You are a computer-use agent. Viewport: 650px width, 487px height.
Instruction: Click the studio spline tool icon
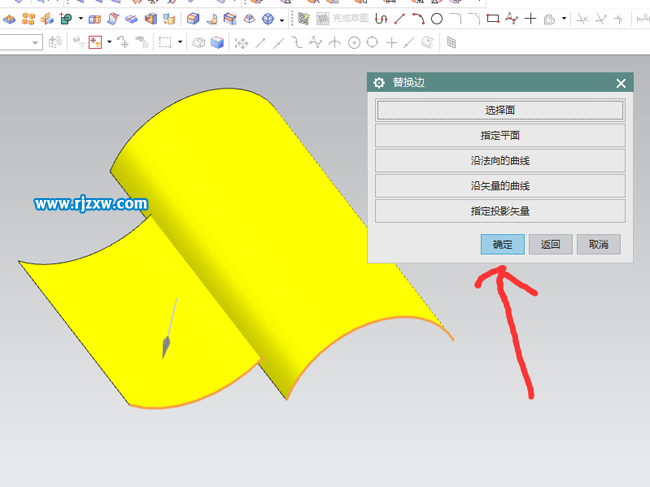[512, 19]
